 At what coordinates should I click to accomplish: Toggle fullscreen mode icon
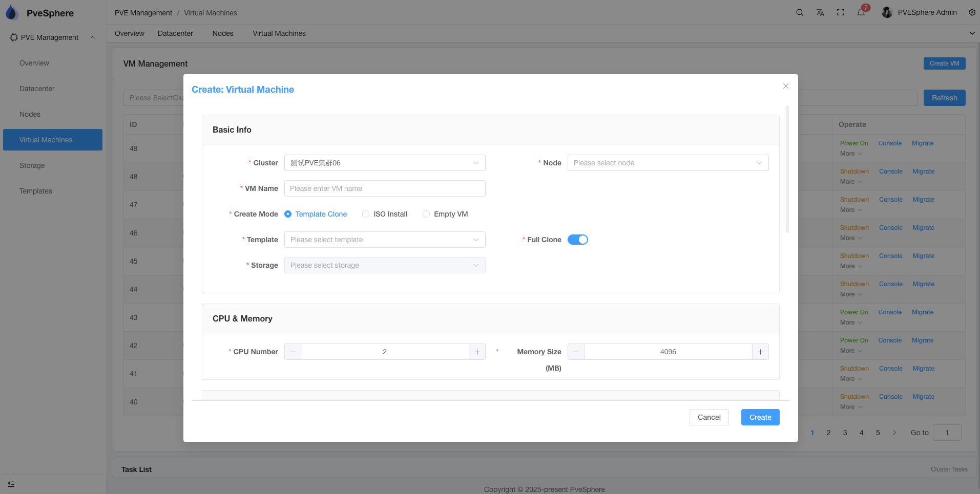tap(840, 12)
